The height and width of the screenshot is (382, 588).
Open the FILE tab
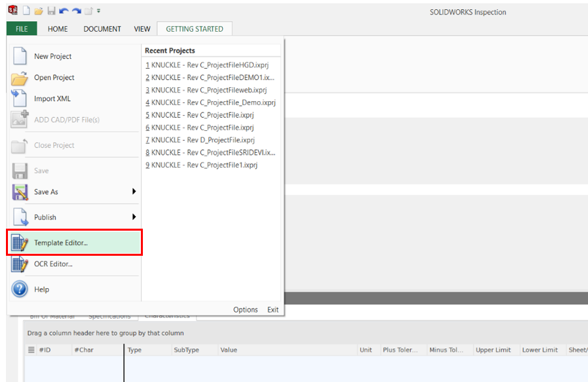22,29
